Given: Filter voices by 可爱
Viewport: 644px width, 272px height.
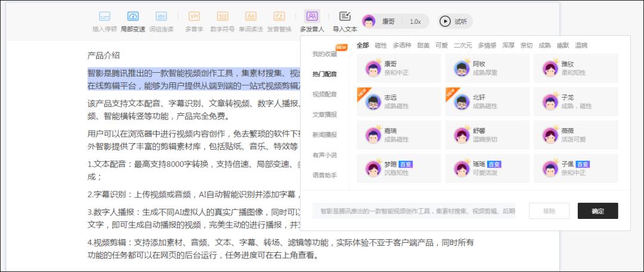Looking at the screenshot, I should (441, 45).
